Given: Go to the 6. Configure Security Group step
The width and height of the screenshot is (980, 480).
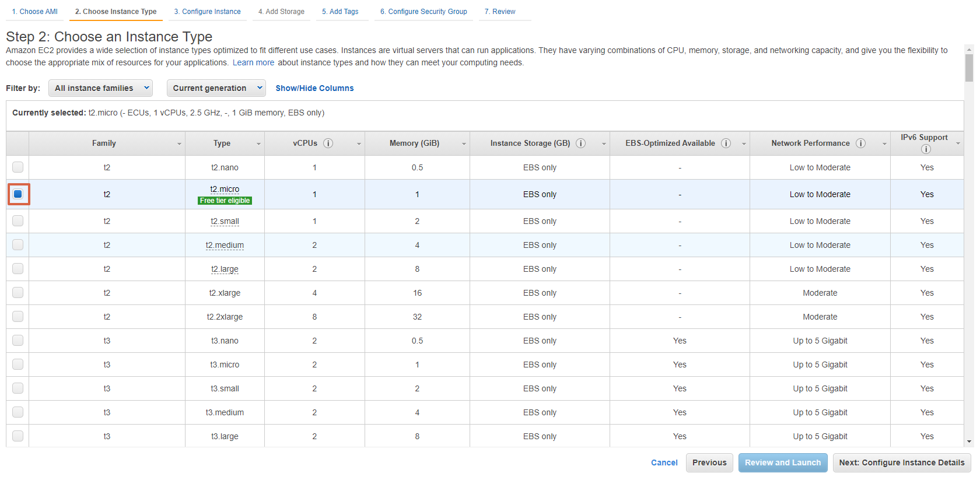Looking at the screenshot, I should (424, 12).
